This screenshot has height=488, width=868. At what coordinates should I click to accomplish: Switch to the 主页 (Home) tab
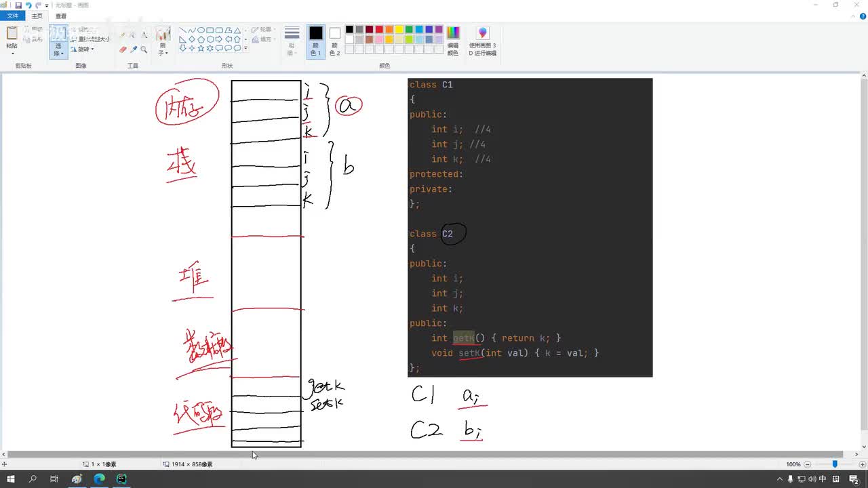[x=37, y=16]
